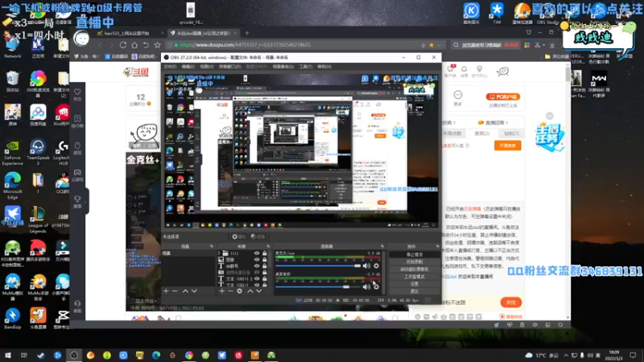Open OBS 帮助(H) menu

coord(324,67)
